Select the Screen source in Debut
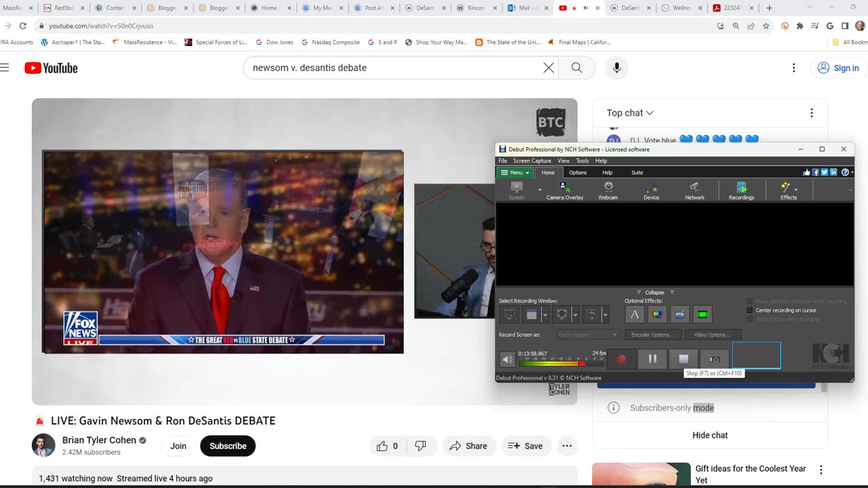 tap(517, 190)
